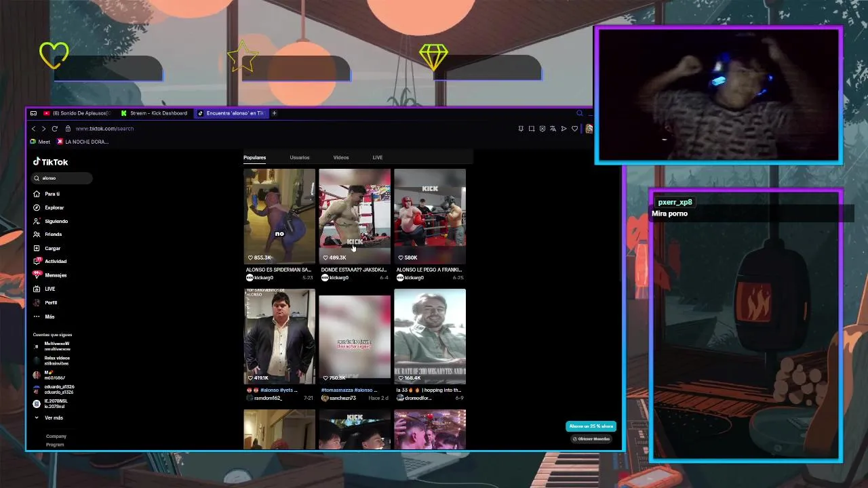Open the browser profile avatar in the toolbar
Viewport: 868px width, 488px height.
click(589, 129)
